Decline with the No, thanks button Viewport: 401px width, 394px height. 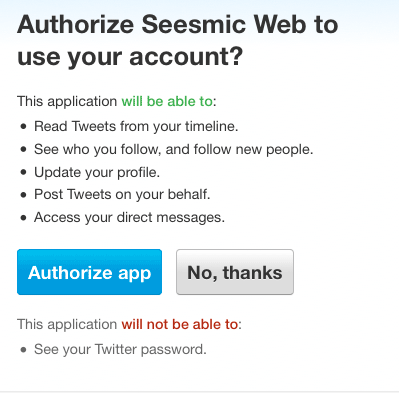point(235,272)
